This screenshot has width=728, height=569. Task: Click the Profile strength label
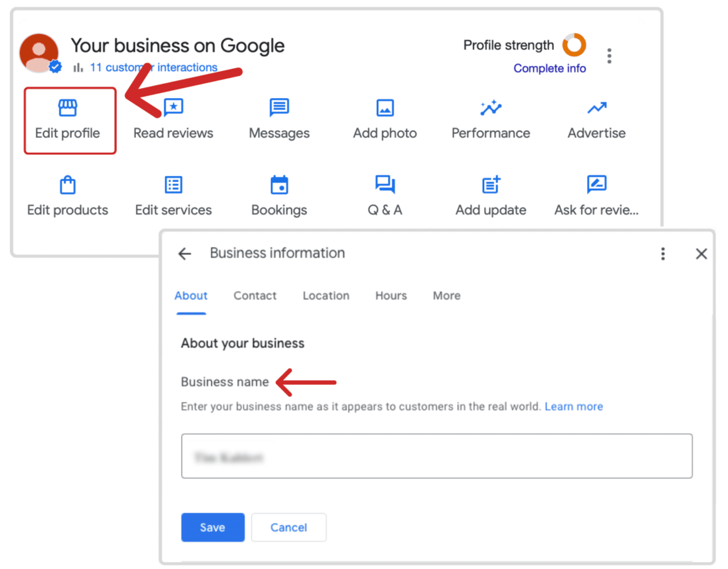[509, 45]
